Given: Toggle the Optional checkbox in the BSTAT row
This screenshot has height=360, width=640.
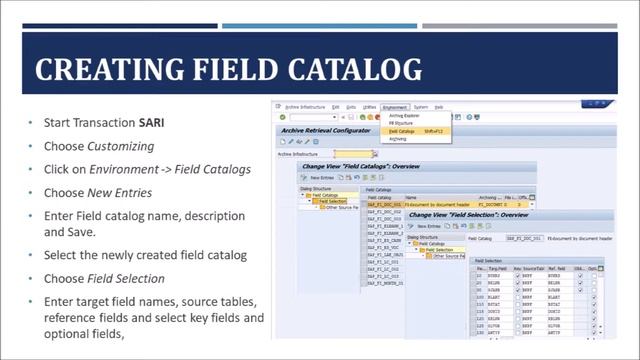Looking at the screenshot, I should [x=594, y=304].
